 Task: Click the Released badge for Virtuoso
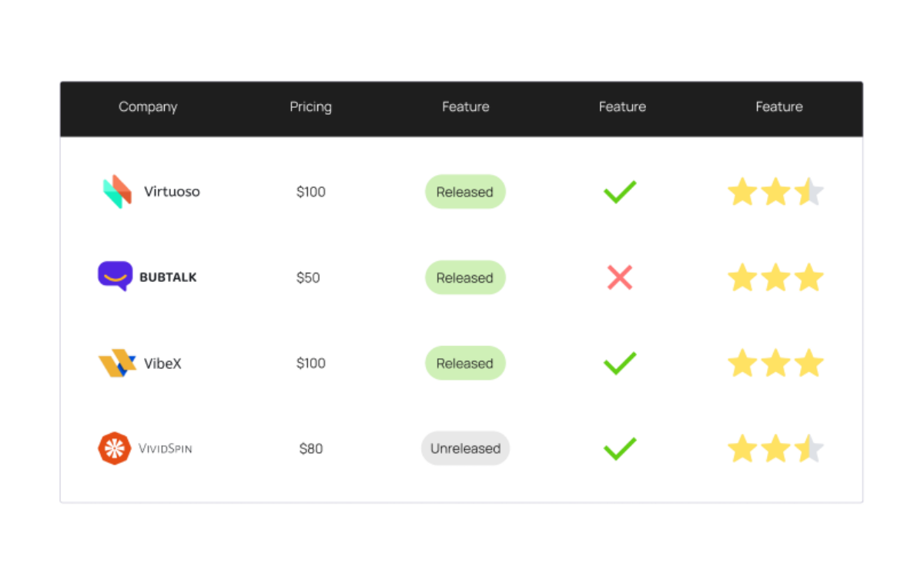click(x=465, y=192)
